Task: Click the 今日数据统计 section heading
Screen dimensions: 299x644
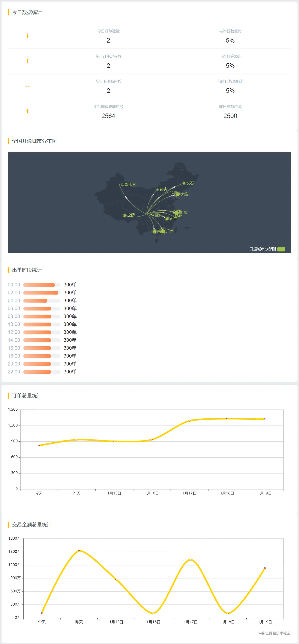Action: 27,12
